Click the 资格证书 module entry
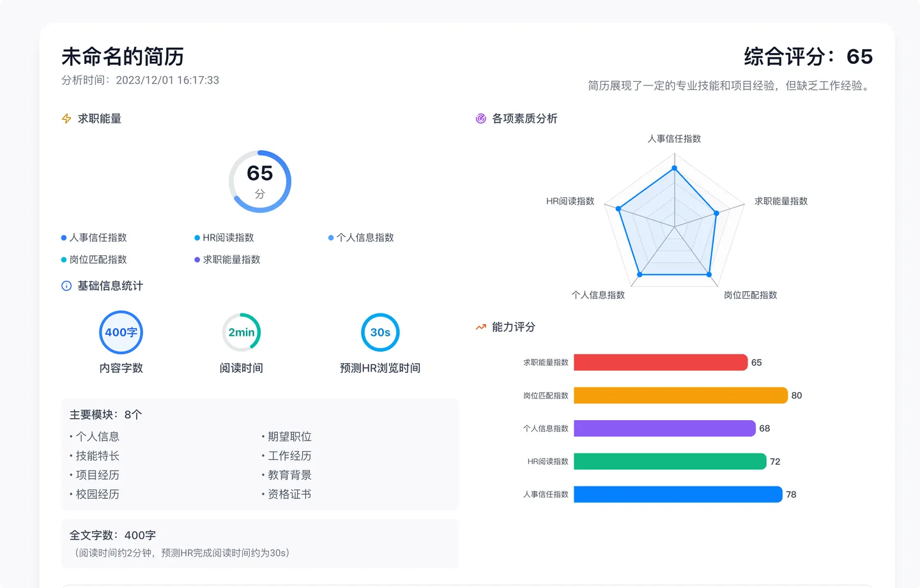The height and width of the screenshot is (588, 920). pos(289,494)
